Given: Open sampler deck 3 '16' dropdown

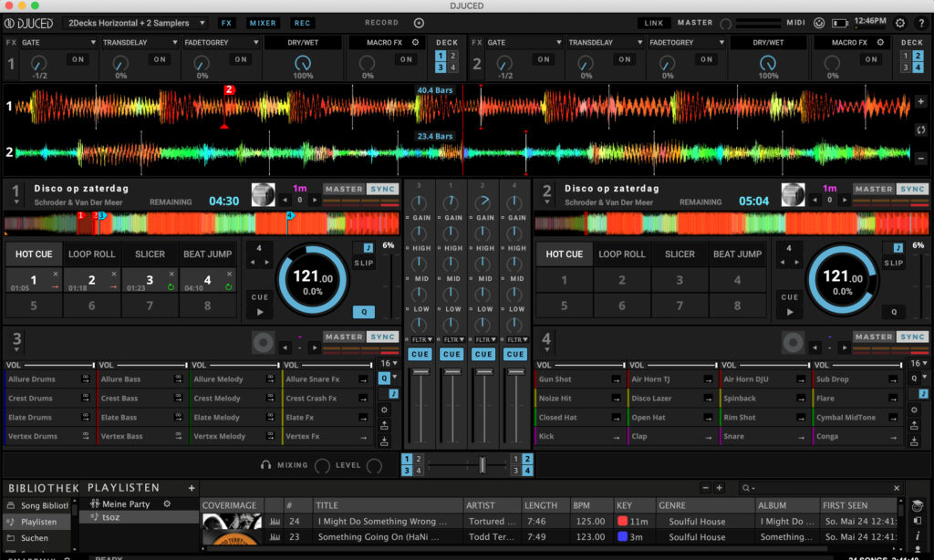Looking at the screenshot, I should click(389, 363).
